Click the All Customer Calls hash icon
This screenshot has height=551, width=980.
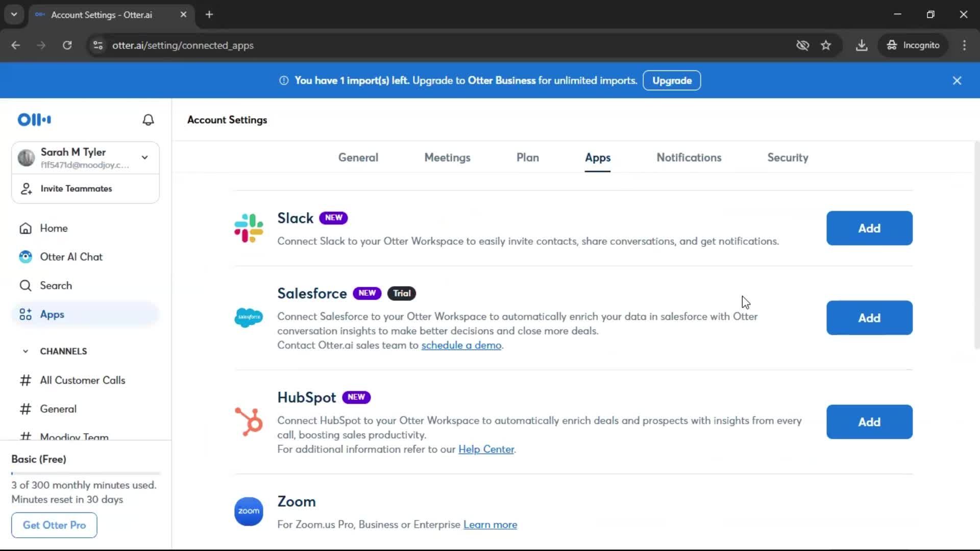pos(26,380)
